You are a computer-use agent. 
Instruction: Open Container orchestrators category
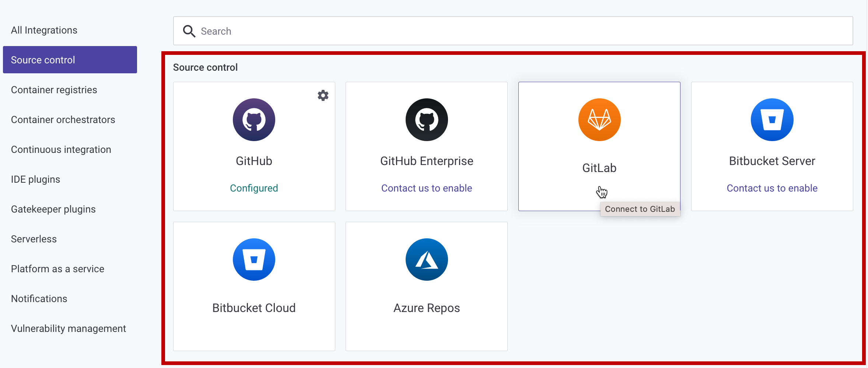pyautogui.click(x=63, y=120)
